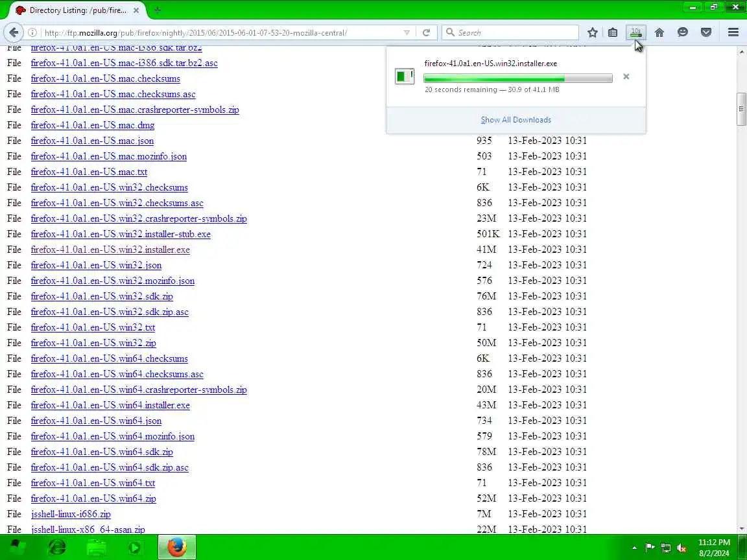Viewport: 747px width, 560px height.
Task: Go back using the Back arrow button
Action: pos(14,32)
